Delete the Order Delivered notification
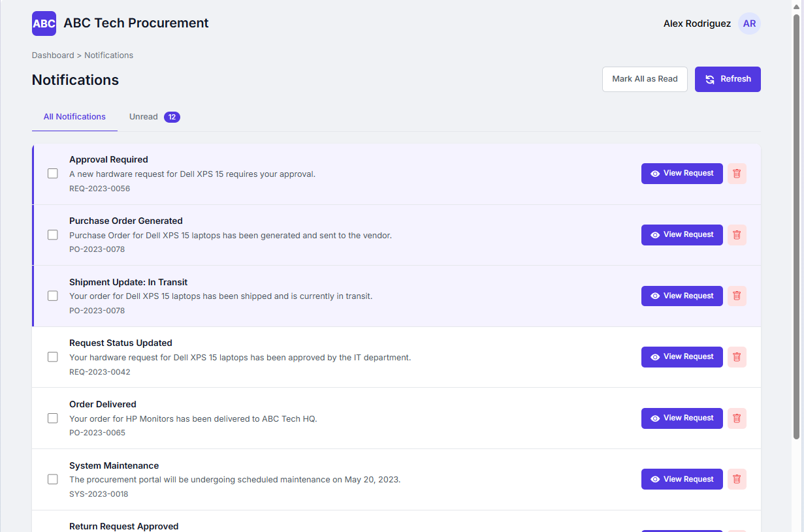Screen dimensions: 804x532 [737, 418]
